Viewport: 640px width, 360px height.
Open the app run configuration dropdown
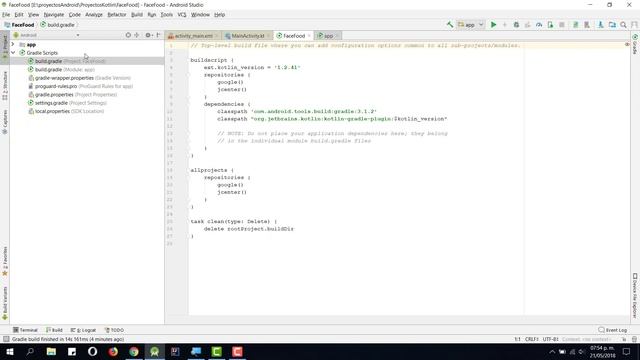(471, 25)
